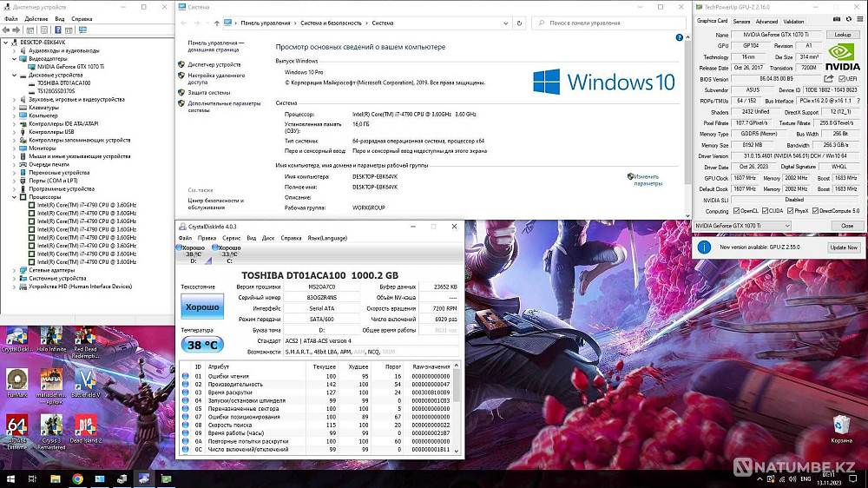Click the System window vertical scrollbar
Screen dimensions: 868x488
[x=687, y=126]
